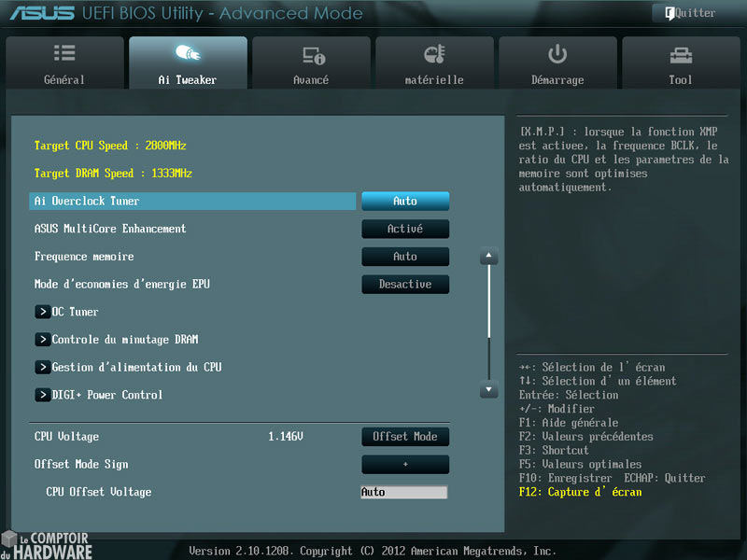Open the Avancé chip icon
The image size is (747, 560).
(x=311, y=55)
